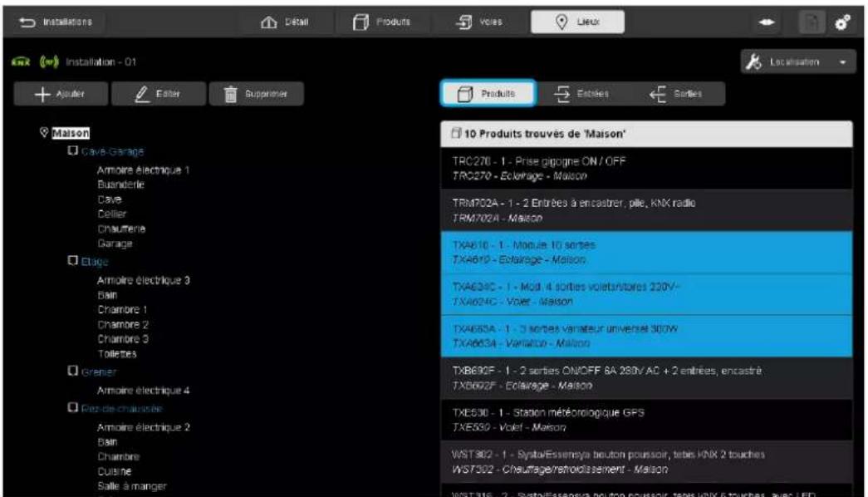Select Chambre 1

(122, 310)
